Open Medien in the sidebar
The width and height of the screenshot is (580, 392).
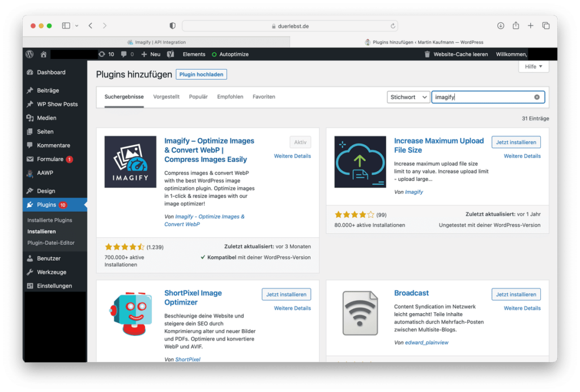pyautogui.click(x=55, y=118)
